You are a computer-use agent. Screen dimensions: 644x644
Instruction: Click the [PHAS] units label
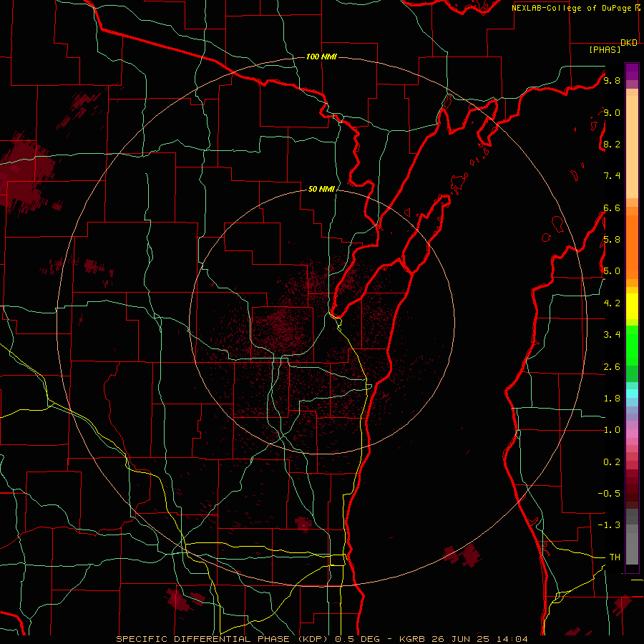click(x=605, y=49)
